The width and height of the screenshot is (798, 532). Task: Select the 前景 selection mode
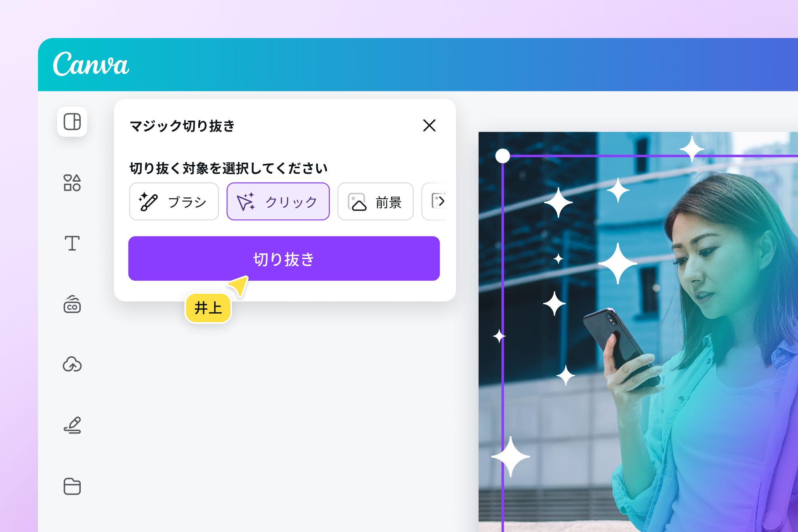375,201
